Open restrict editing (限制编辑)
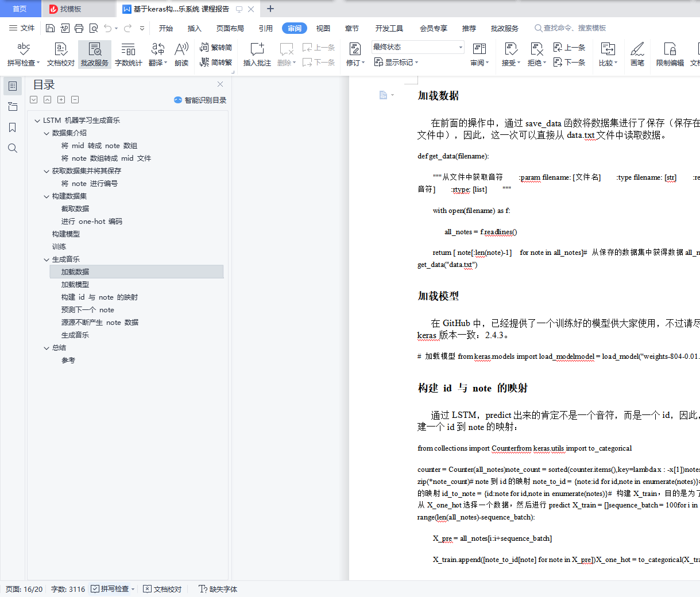 (x=670, y=55)
